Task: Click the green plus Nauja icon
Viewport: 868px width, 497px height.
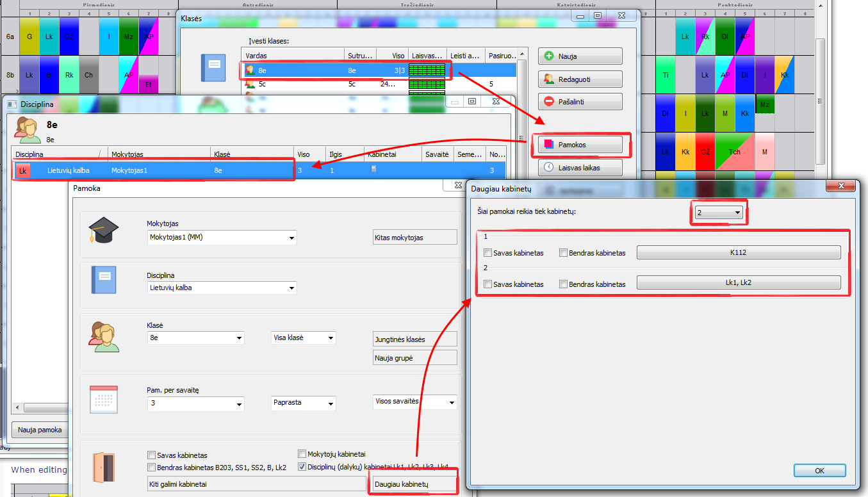Action: 548,56
